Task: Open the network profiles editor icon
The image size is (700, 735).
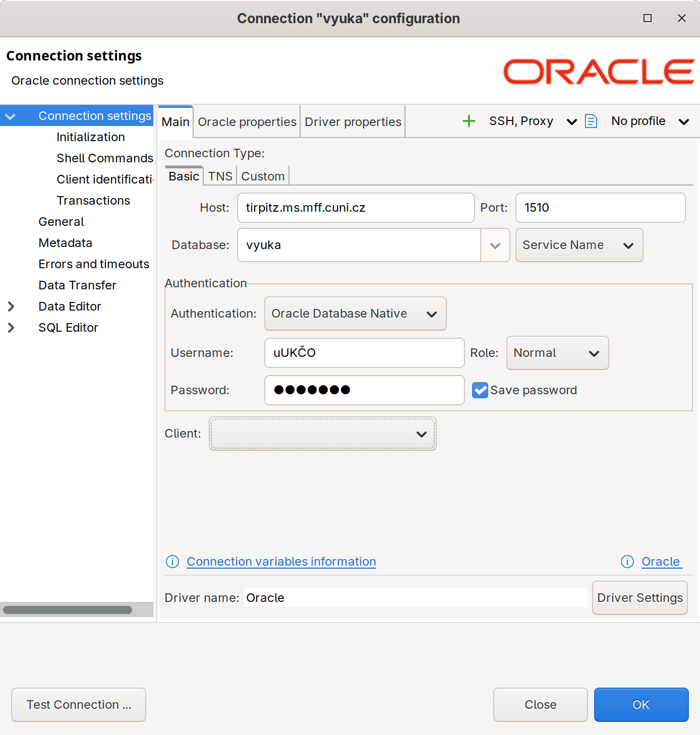Action: click(x=591, y=121)
